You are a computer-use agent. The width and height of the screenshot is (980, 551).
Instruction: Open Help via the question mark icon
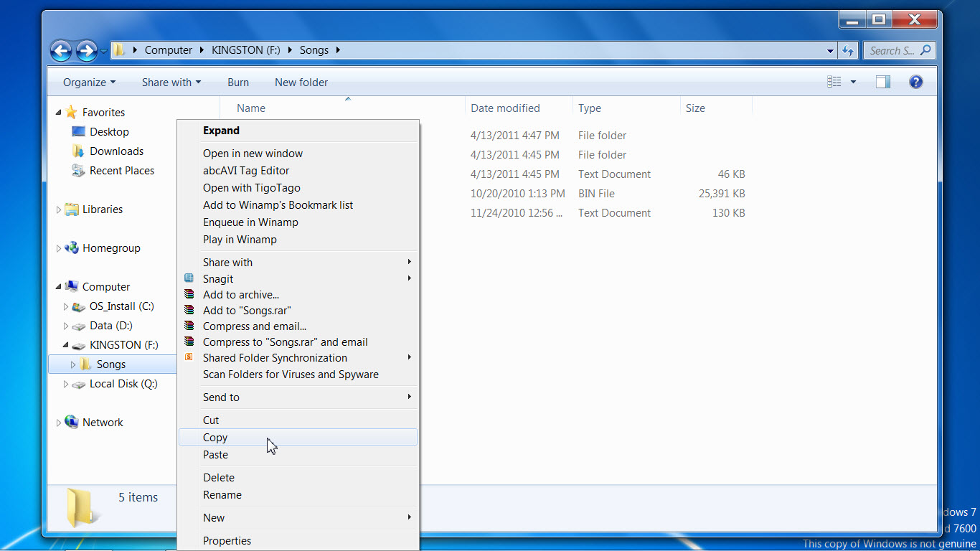(915, 82)
